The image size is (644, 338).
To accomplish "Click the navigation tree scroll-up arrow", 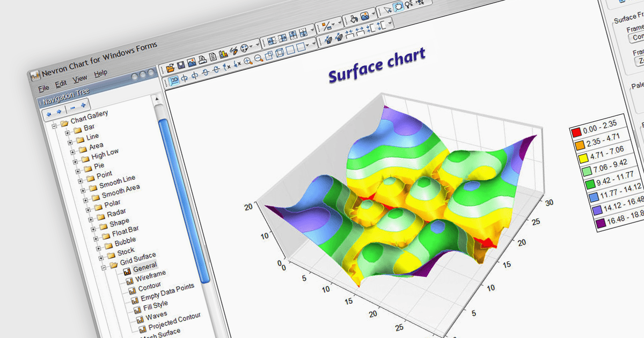I will [x=157, y=99].
